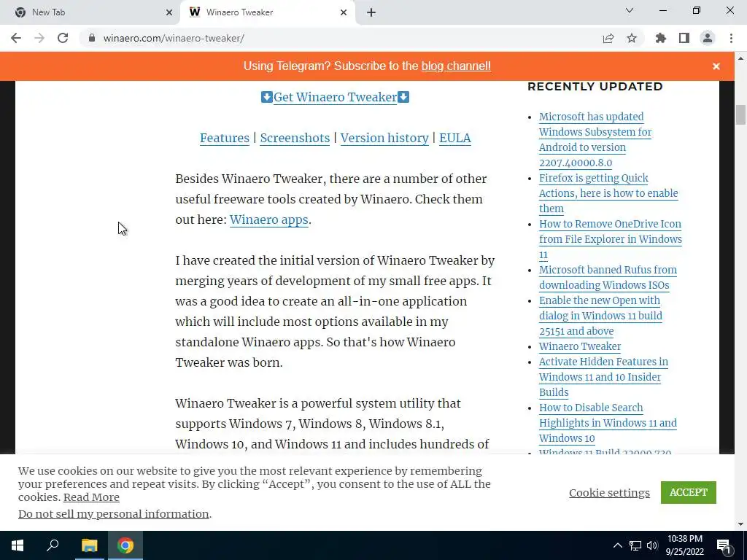Select the Winaero Tweaker tab
This screenshot has width=747, height=560.
click(267, 12)
